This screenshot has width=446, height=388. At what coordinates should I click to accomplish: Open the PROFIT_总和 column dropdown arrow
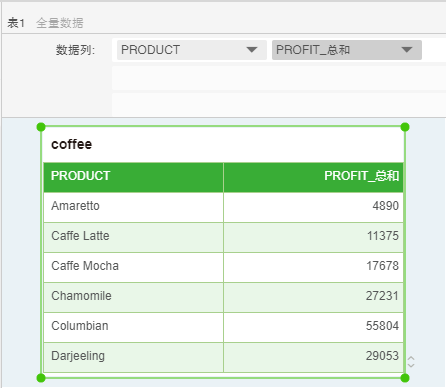tap(407, 50)
